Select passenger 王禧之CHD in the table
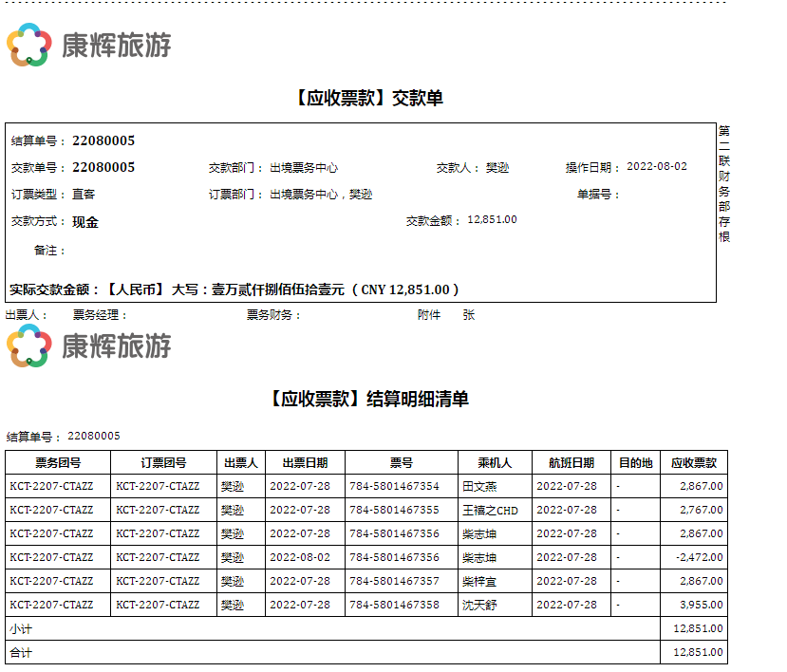 click(x=490, y=510)
